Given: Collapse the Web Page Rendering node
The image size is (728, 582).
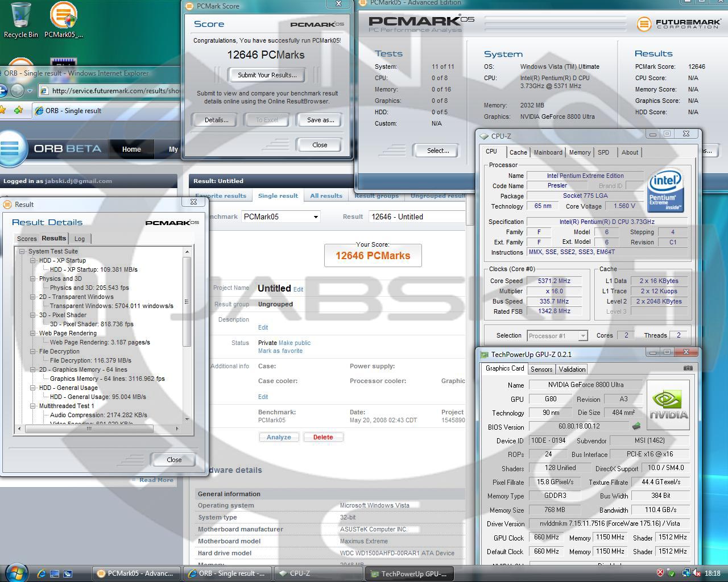Looking at the screenshot, I should [x=33, y=333].
